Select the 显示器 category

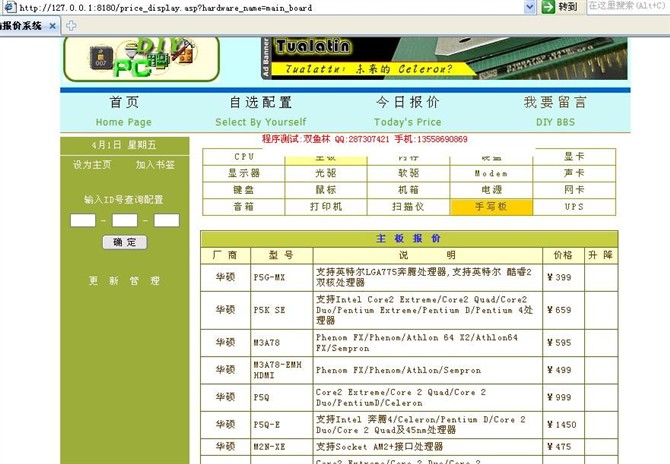tap(244, 173)
